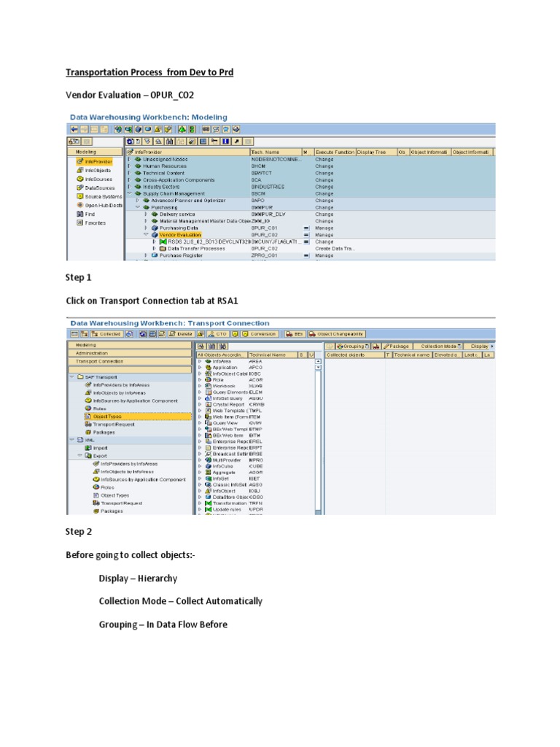
Task: Collapse the SAP Transport folder
Action: [72, 377]
